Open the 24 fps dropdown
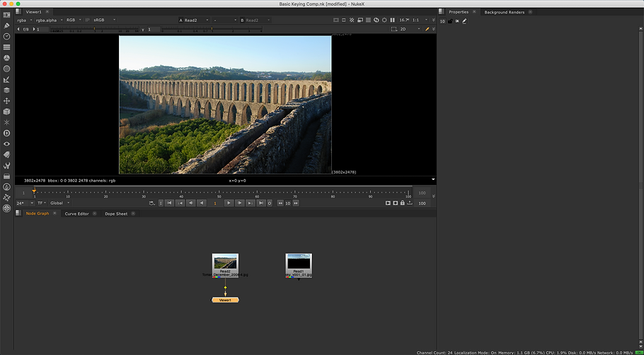 [x=25, y=203]
